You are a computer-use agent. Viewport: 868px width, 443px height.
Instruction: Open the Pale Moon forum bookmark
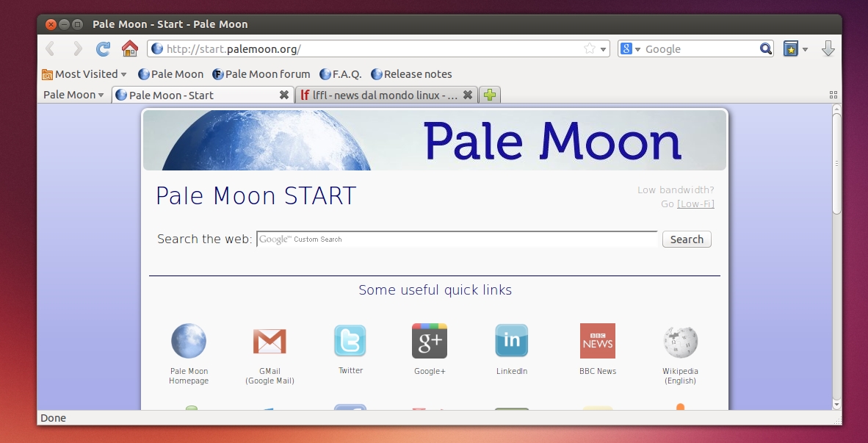point(261,74)
